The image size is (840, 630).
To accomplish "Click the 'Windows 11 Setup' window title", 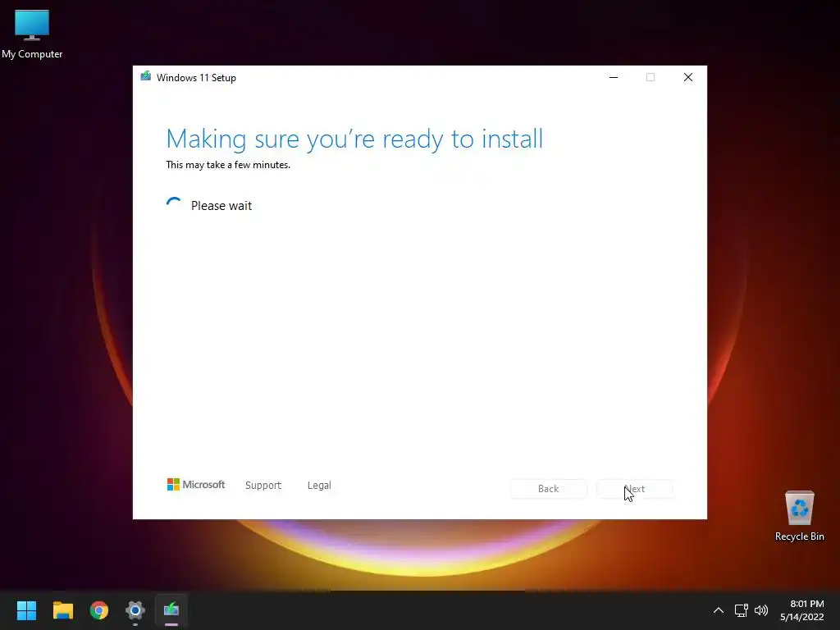I will (196, 78).
